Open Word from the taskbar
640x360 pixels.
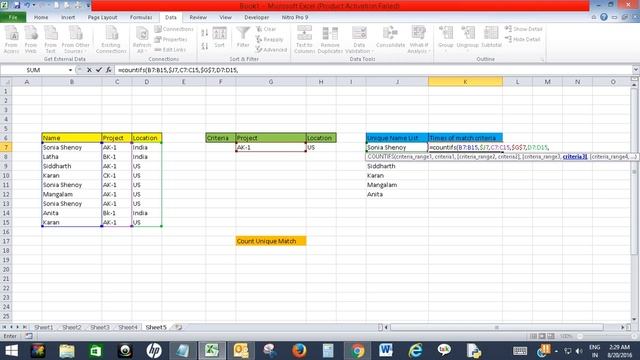pyautogui.click(x=386, y=351)
